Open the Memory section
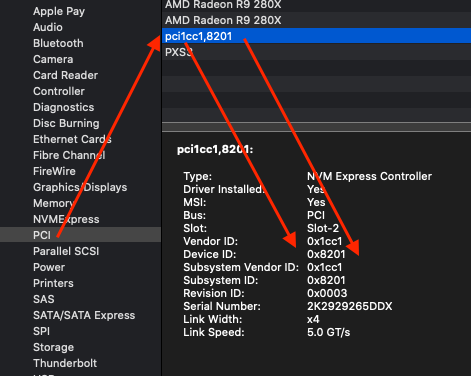Viewport: 471px width, 376px height. pyautogui.click(x=53, y=203)
